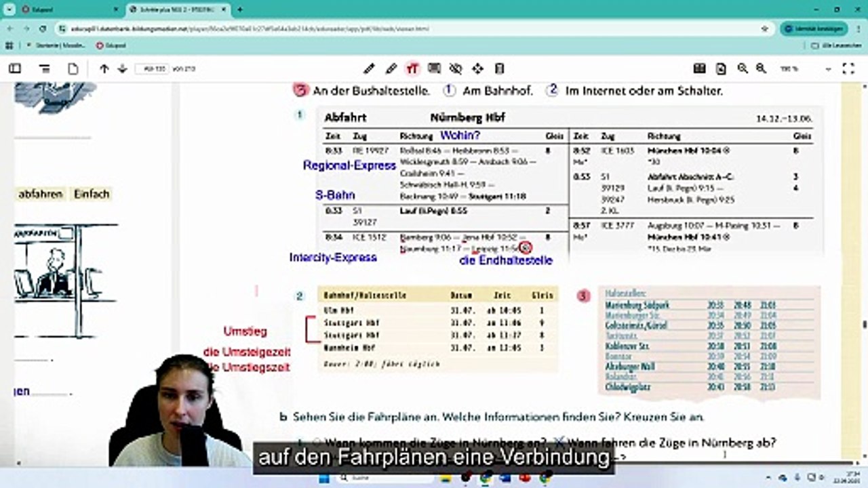Viewport: 868px width, 488px height.
Task: Open the zoom percentage dropdown
Action: pos(805,68)
